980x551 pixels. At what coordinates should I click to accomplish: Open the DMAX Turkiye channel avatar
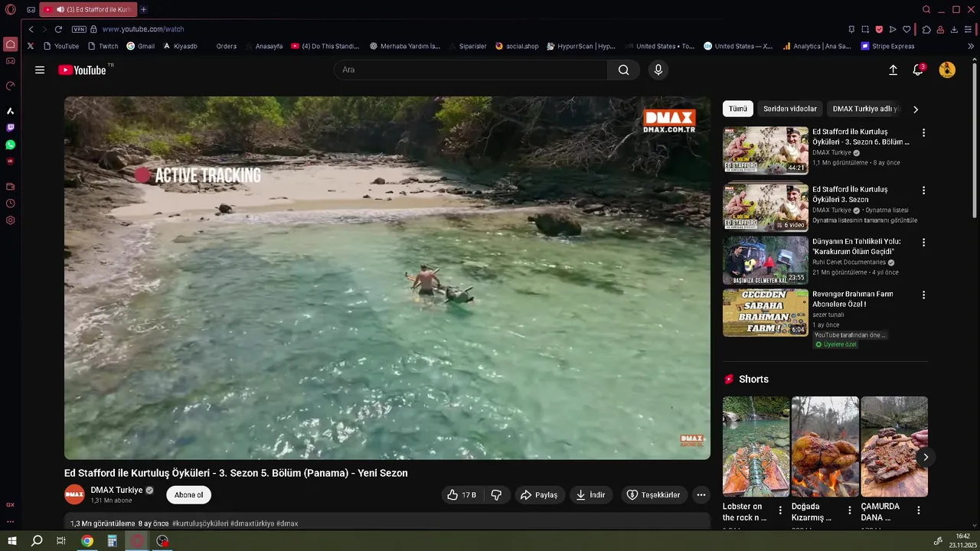[74, 494]
